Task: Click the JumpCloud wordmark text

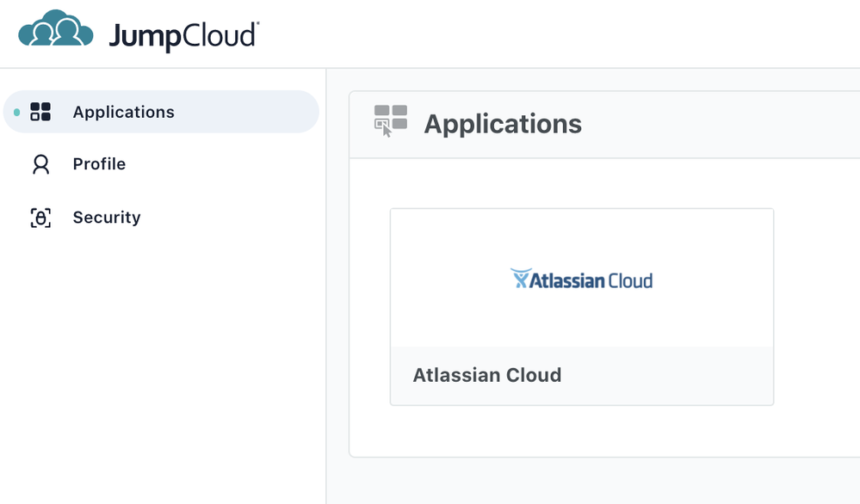Action: (x=184, y=36)
